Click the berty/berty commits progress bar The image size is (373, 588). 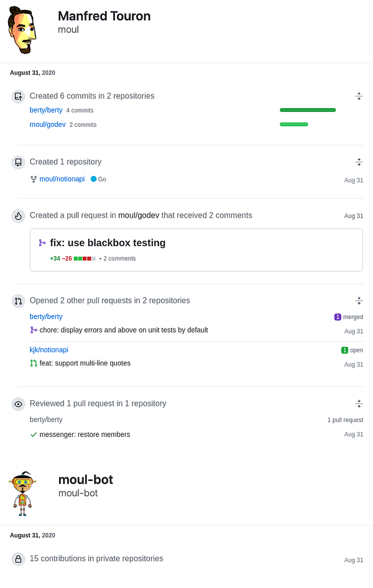(307, 110)
